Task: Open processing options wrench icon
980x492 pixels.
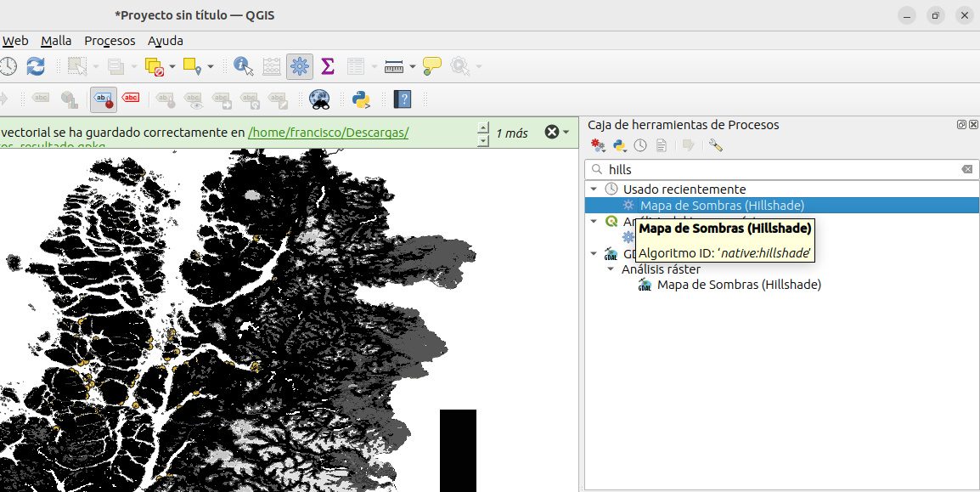Action: [715, 145]
